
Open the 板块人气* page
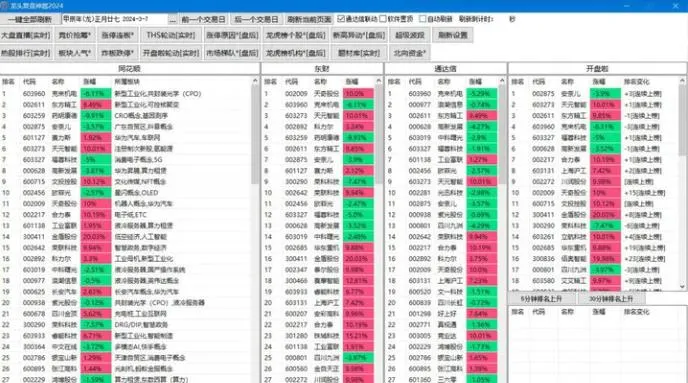(x=75, y=53)
